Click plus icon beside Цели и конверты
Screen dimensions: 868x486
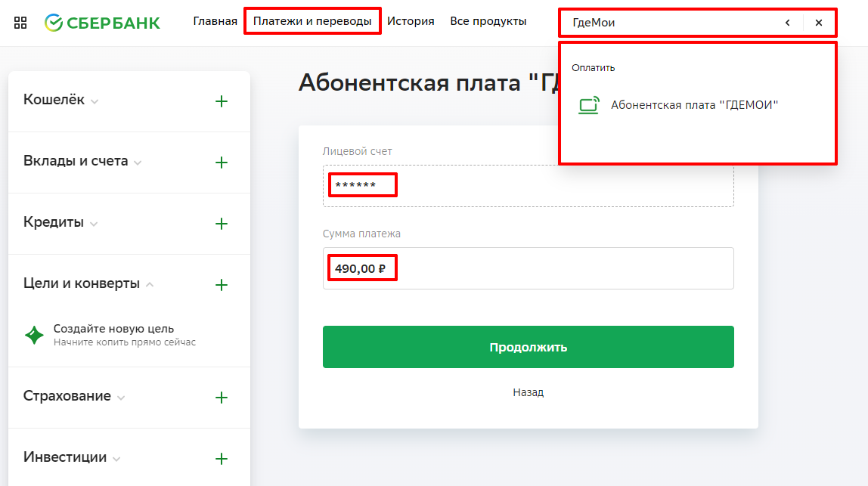coord(222,285)
